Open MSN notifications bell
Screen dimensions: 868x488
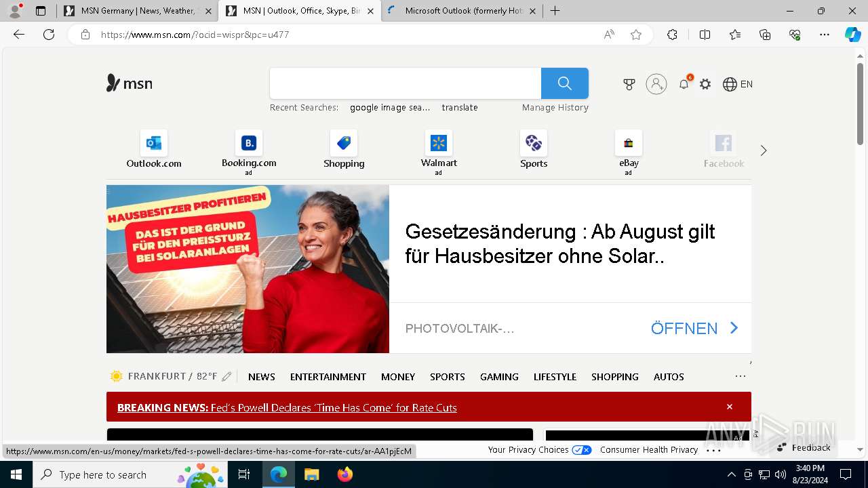684,84
